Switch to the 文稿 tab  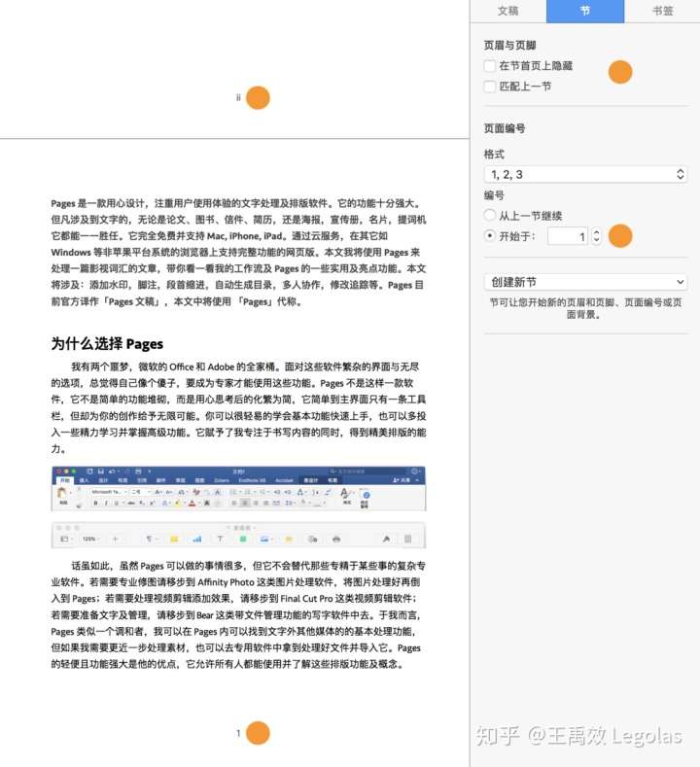(x=508, y=11)
